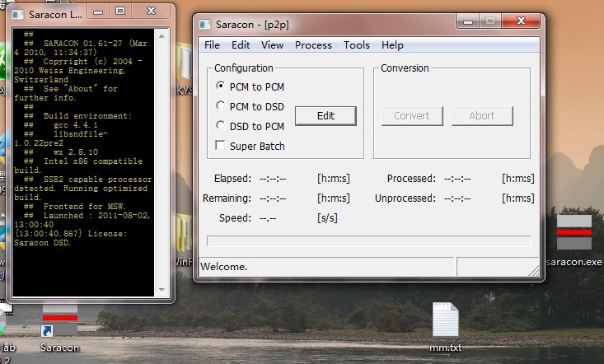
Task: Click the 'Frontend for MSW' log line
Action: coord(74,207)
